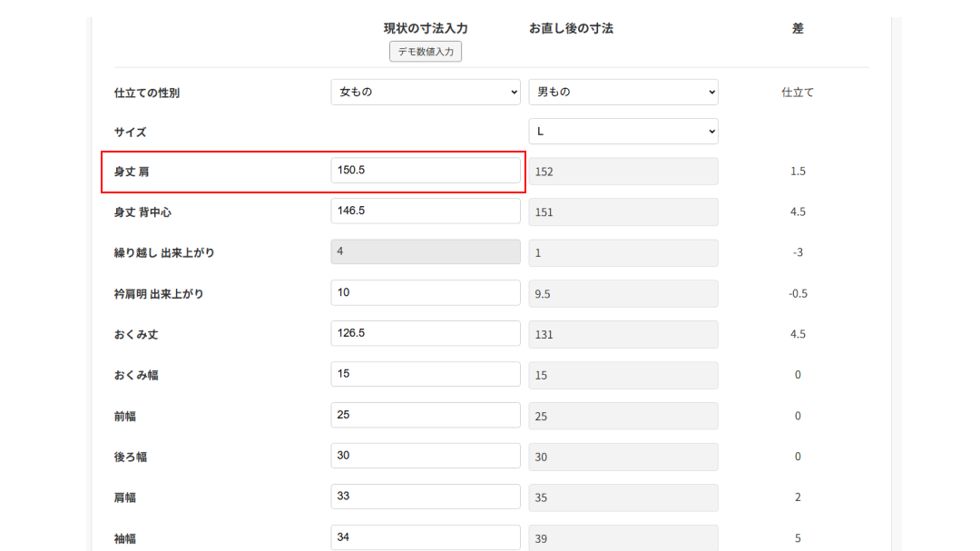Click the 仕立て text in difference column

(x=798, y=93)
